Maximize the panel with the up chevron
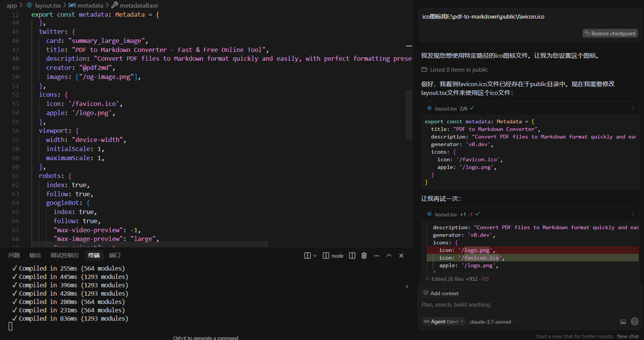The height and width of the screenshot is (340, 644). 389,256
